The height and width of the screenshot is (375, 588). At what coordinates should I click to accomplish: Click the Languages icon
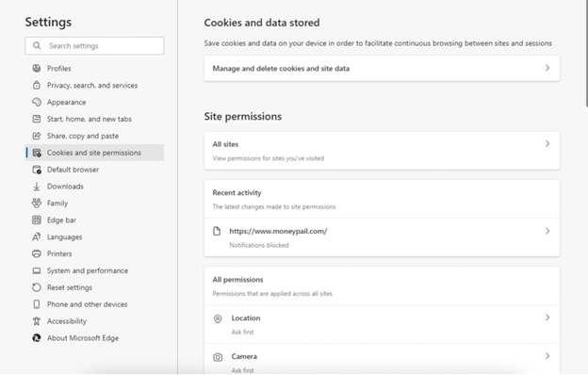coord(37,237)
